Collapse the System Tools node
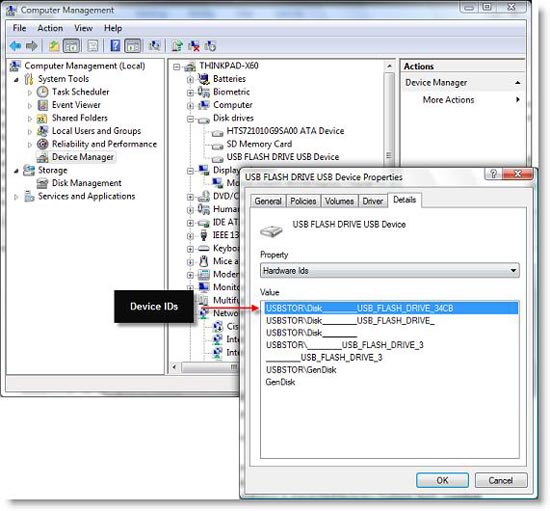This screenshot has width=550, height=511. [x=16, y=80]
